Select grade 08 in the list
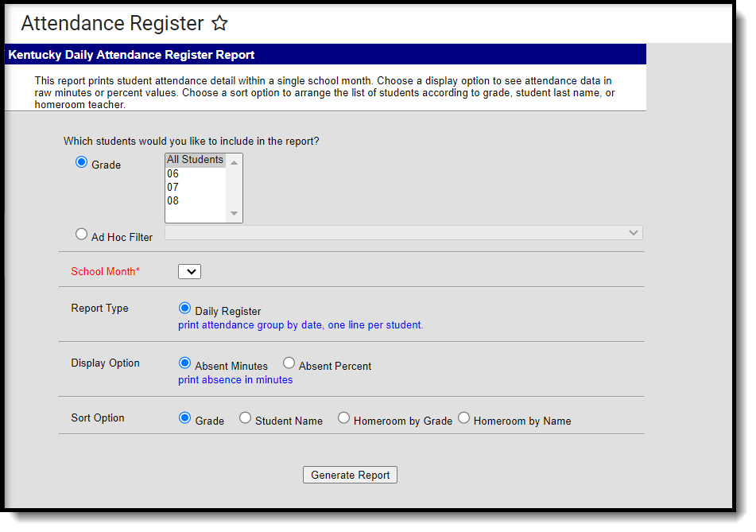The height and width of the screenshot is (532, 756). (196, 200)
